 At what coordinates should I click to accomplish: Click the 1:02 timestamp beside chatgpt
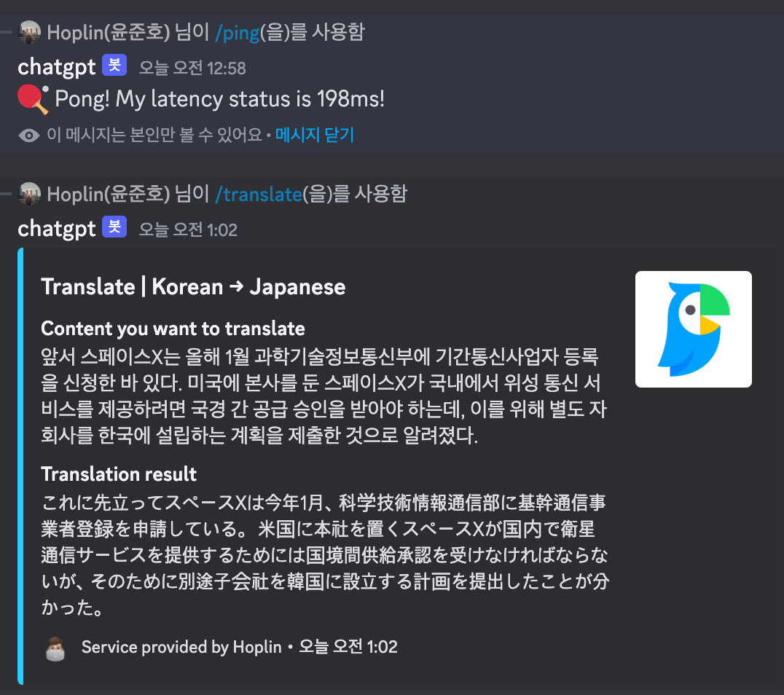click(x=188, y=229)
